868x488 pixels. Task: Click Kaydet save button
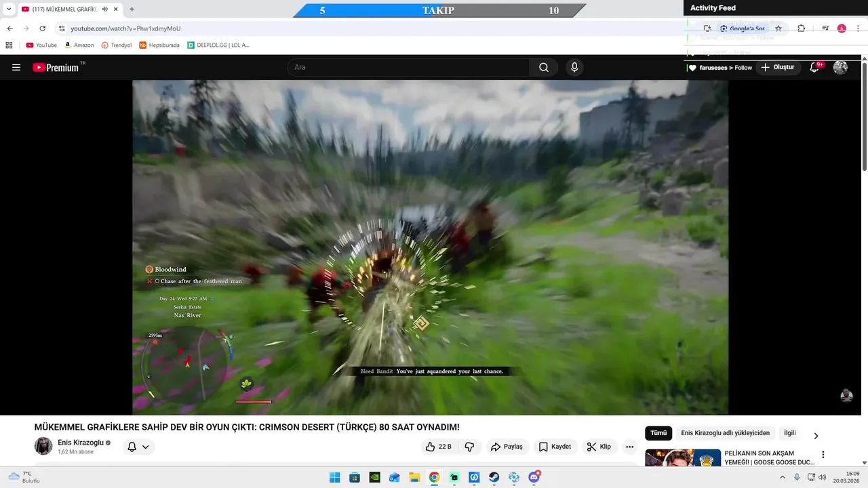(555, 447)
